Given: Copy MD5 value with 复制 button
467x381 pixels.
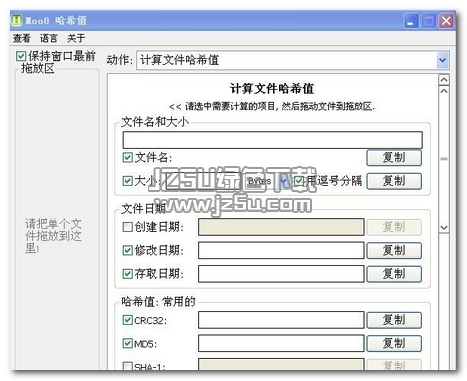Looking at the screenshot, I should pyautogui.click(x=394, y=343).
